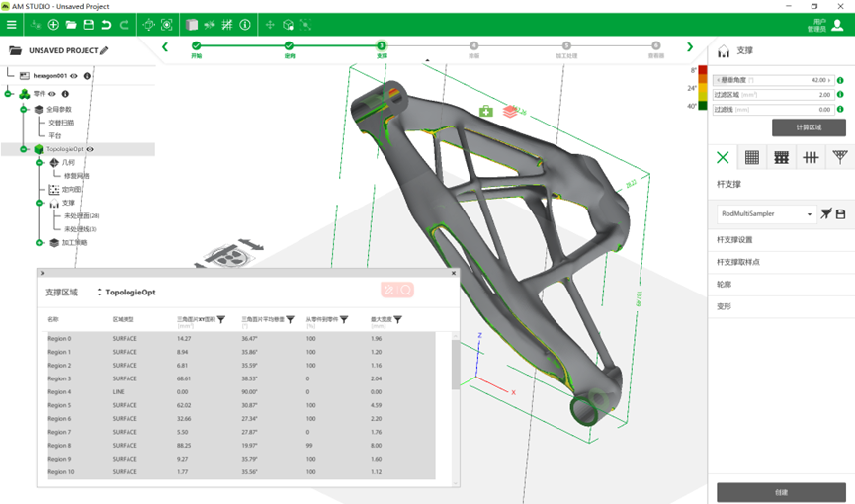This screenshot has width=855, height=504.
Task: Save the RodMultiSampler preset
Action: (840, 213)
